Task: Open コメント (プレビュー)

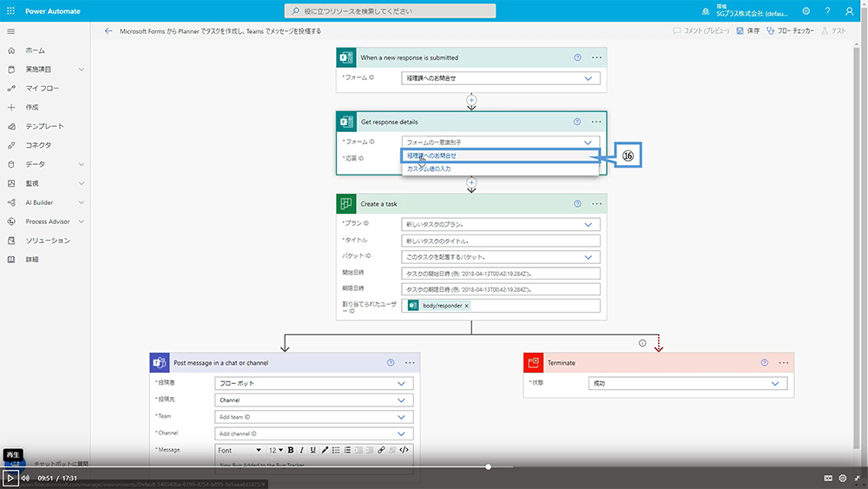Action: coord(700,31)
